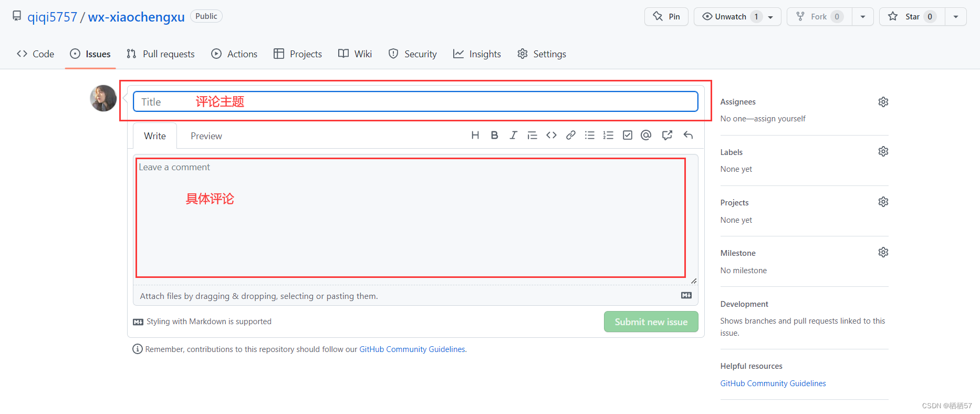The image size is (980, 414).
Task: Expand the Fork dropdown arrow
Action: coord(862,17)
